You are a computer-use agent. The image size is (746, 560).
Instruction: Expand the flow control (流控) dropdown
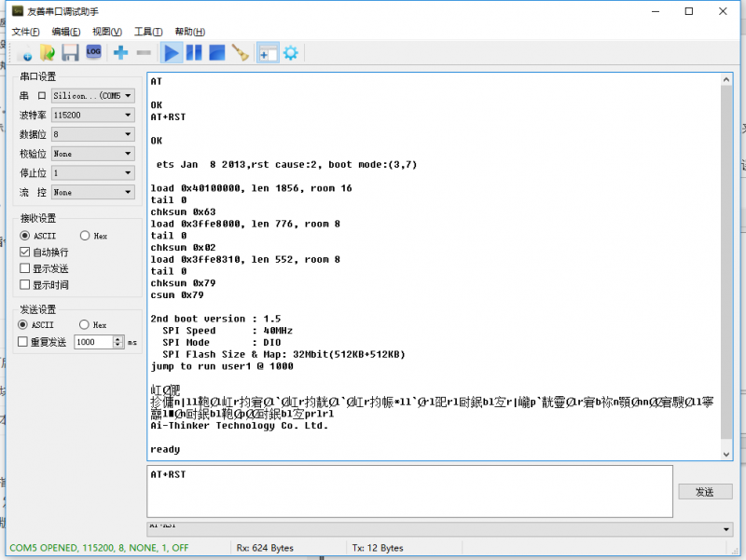click(93, 192)
